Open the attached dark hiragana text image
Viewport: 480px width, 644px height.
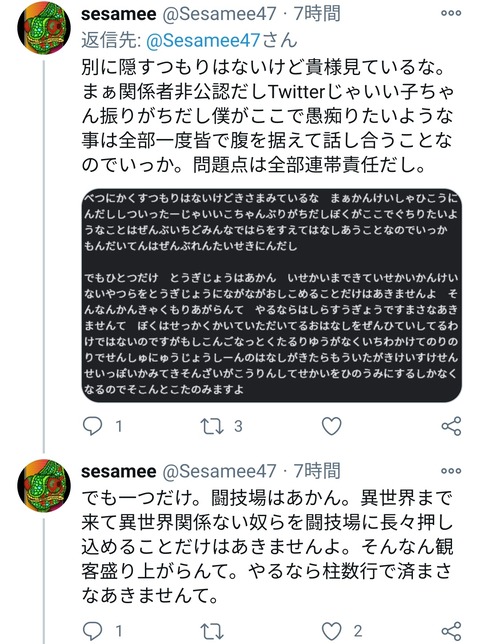pos(272,295)
